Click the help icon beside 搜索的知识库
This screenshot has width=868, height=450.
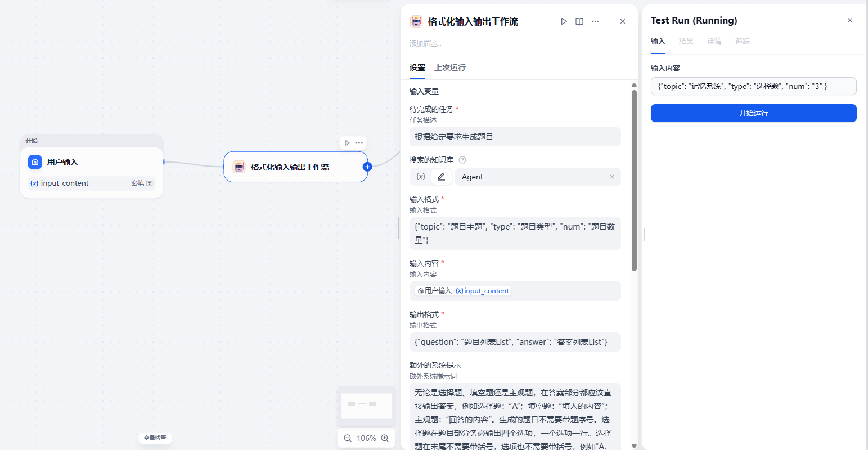(x=462, y=160)
